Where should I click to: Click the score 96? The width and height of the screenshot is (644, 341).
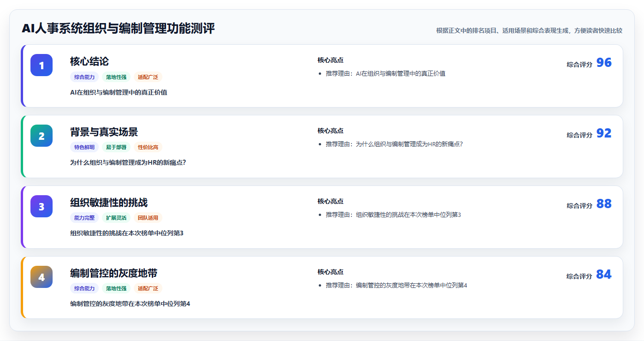[604, 63]
